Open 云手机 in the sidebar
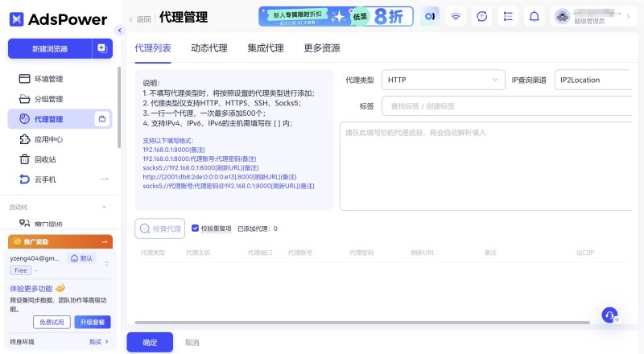 [45, 179]
